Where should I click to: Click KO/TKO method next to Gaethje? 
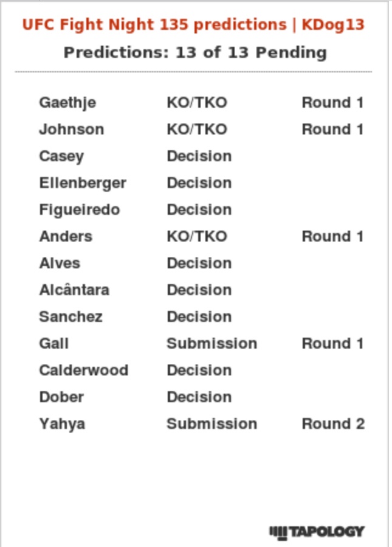coord(196,103)
